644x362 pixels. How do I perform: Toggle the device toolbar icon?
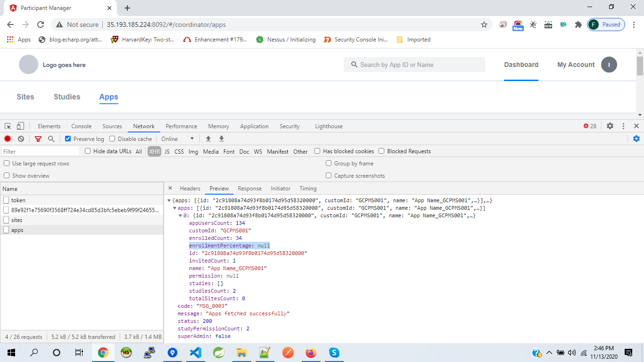pos(20,126)
